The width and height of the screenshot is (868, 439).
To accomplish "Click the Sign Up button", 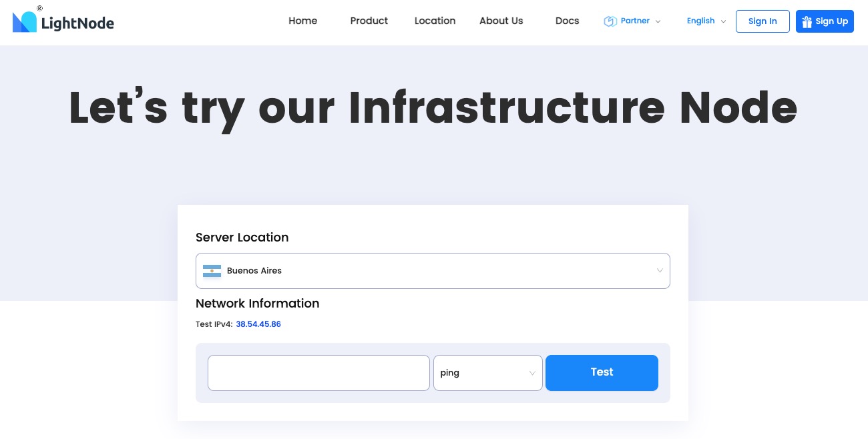I will (x=825, y=21).
